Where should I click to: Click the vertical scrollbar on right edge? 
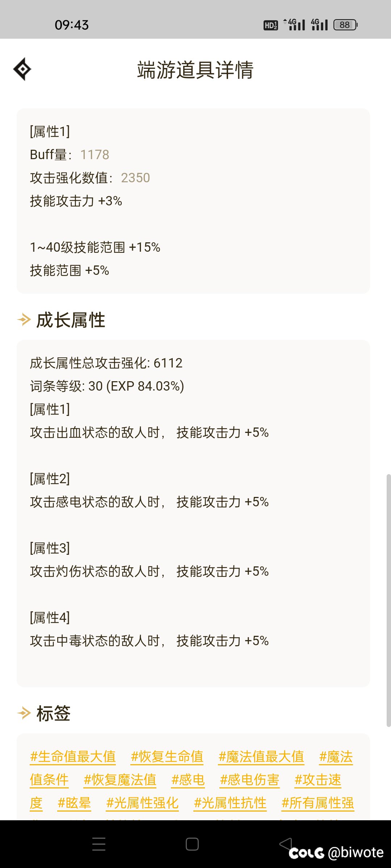(388, 600)
